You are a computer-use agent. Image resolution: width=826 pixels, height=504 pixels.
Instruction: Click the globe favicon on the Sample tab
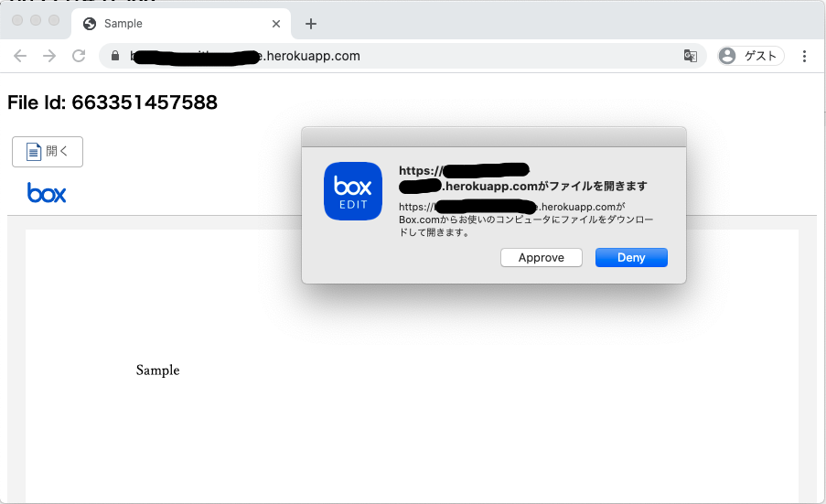(x=90, y=24)
